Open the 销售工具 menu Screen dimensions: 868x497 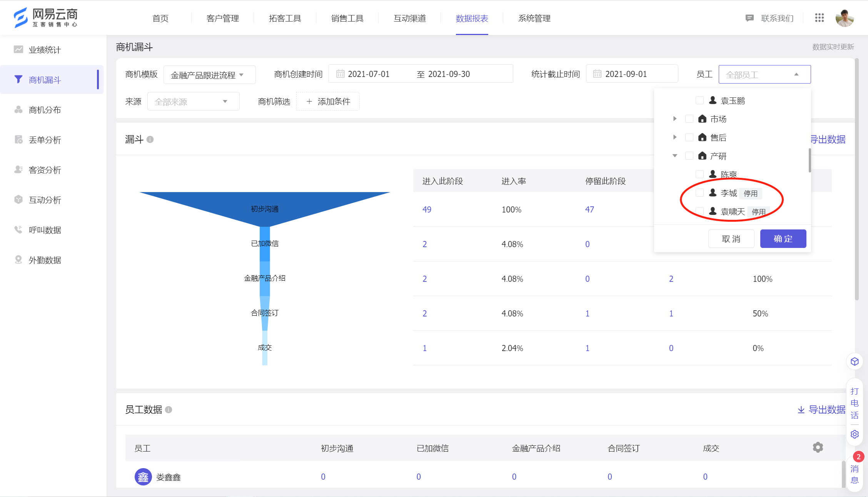click(347, 18)
